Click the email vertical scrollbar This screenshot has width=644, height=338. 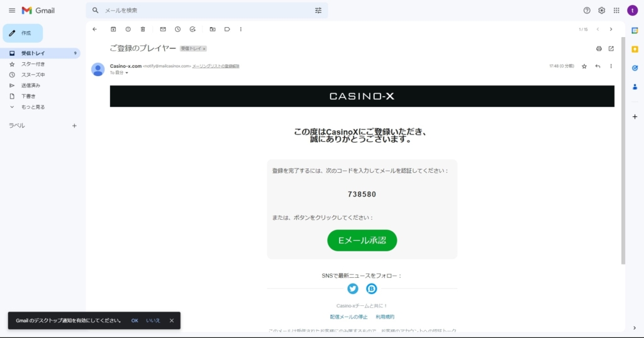click(623, 151)
